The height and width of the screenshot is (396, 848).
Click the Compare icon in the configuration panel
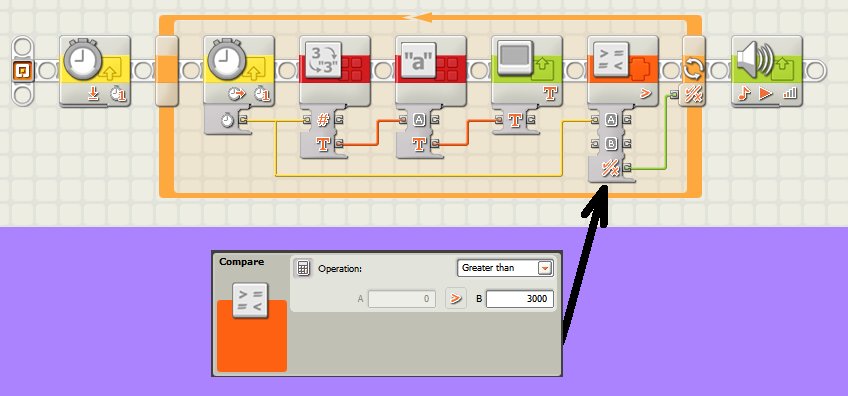250,300
